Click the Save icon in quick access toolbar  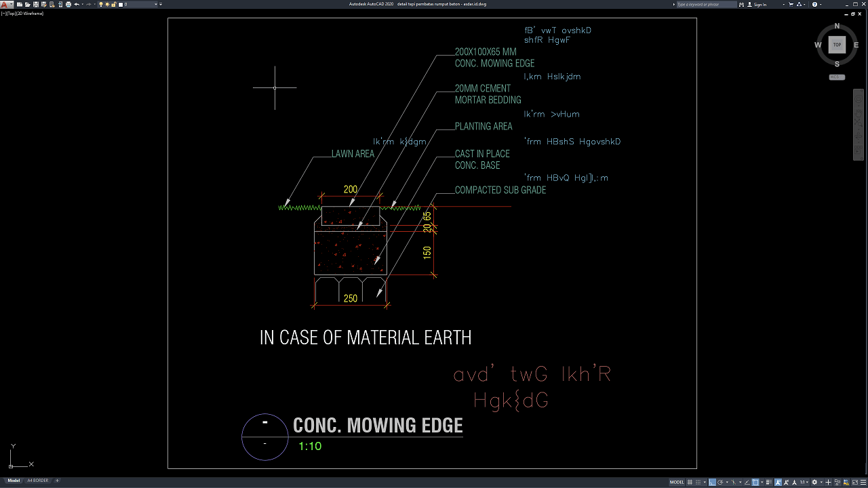pyautogui.click(x=36, y=4)
